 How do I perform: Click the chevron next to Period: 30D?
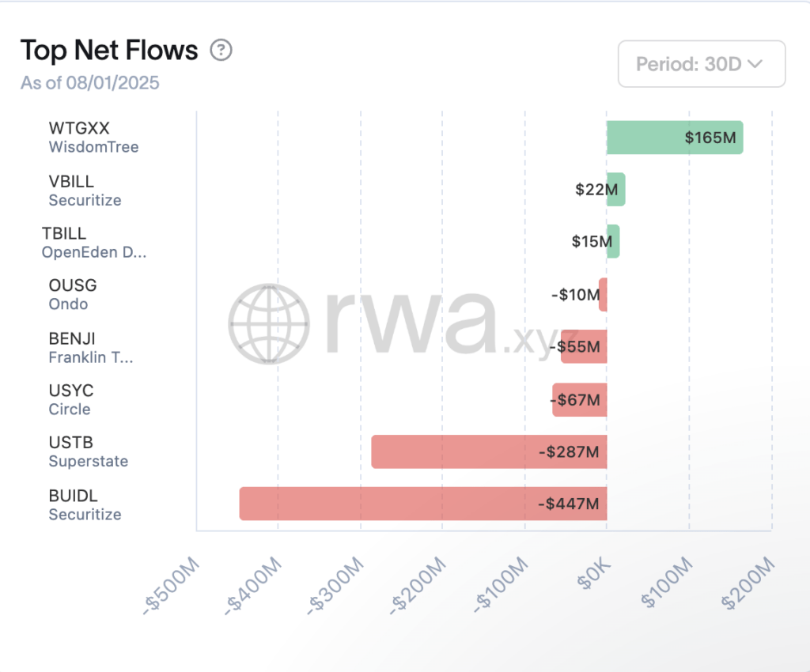coord(755,64)
